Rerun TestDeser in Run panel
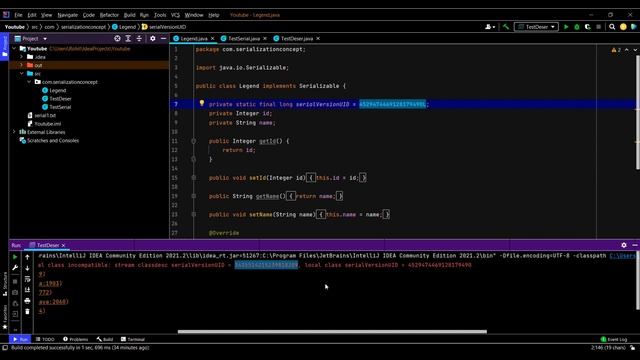The height and width of the screenshot is (360, 640). click(x=15, y=257)
